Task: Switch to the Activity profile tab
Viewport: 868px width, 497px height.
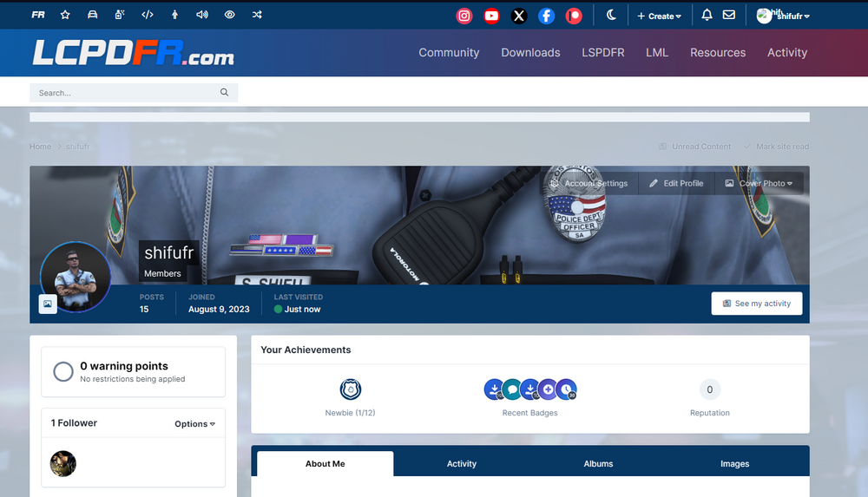Action: tap(462, 464)
